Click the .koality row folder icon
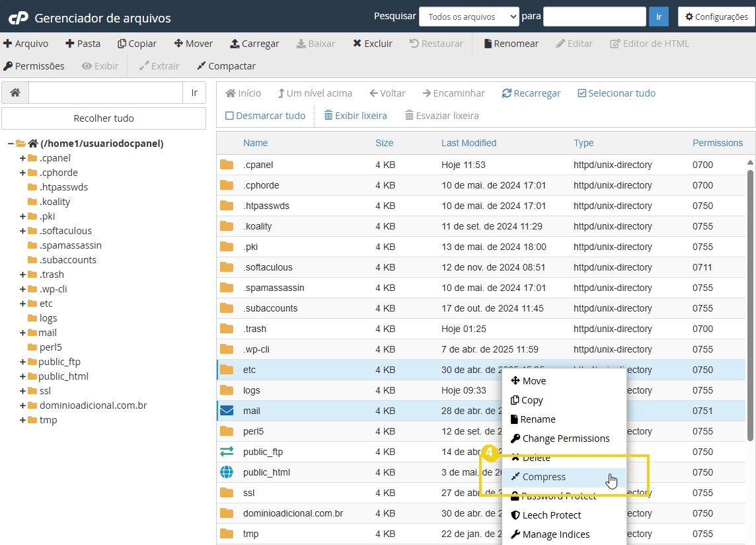 click(x=227, y=226)
